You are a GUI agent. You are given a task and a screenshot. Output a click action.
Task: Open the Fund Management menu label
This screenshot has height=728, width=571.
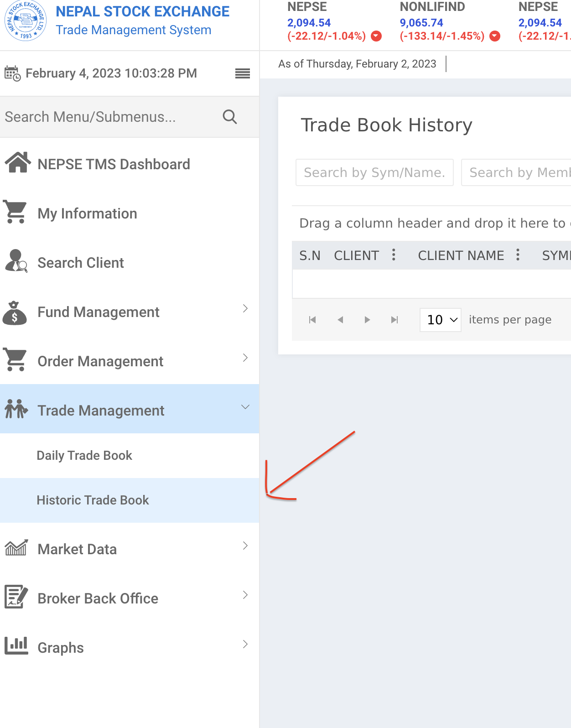pyautogui.click(x=99, y=312)
